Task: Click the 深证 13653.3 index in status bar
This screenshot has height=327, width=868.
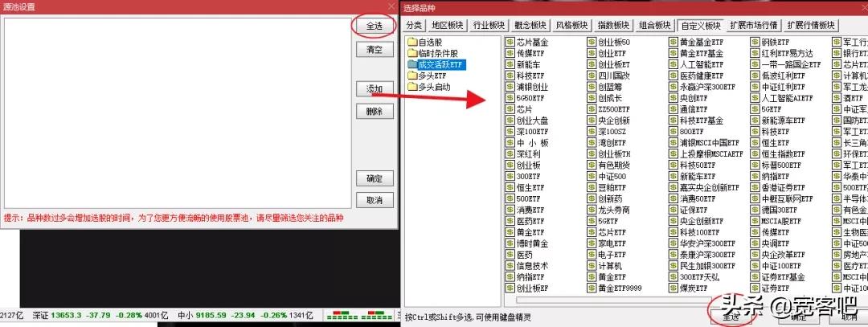Action: tap(99, 316)
